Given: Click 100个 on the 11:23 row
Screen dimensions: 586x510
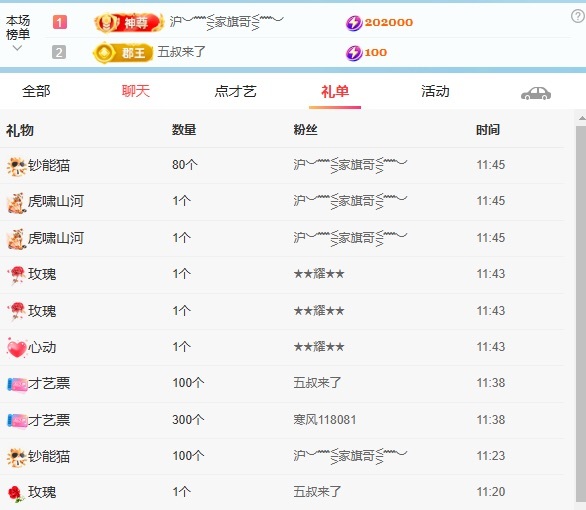Looking at the screenshot, I should (188, 456).
